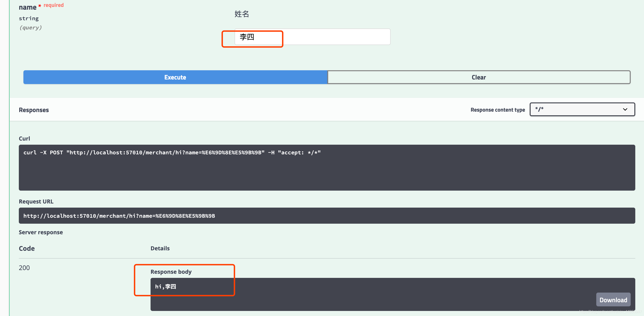This screenshot has width=644, height=316.
Task: Click the 'Server response' heading
Action: 41,232
